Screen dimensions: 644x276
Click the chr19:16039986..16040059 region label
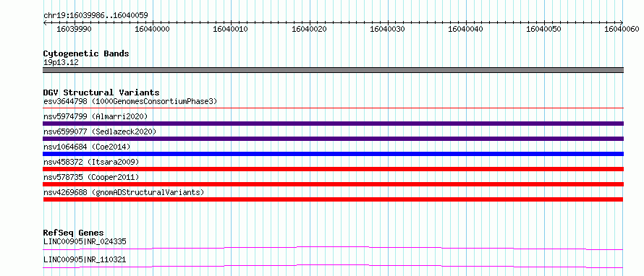click(96, 15)
